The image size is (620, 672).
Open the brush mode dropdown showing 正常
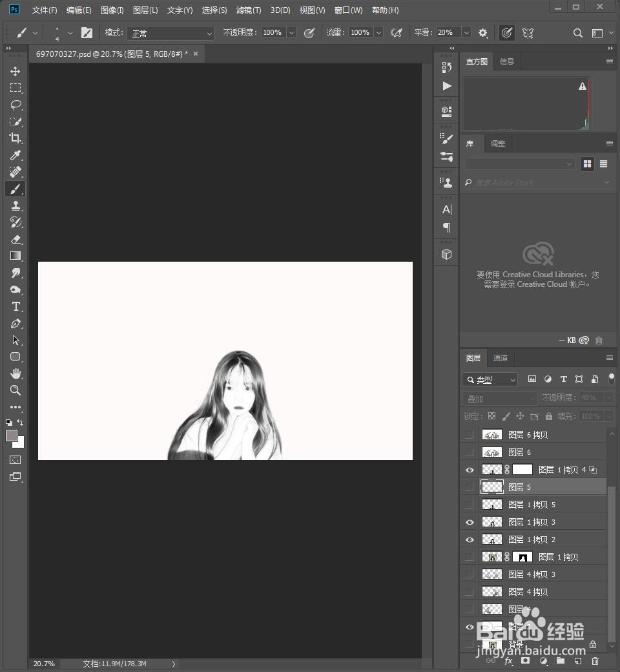tap(170, 32)
